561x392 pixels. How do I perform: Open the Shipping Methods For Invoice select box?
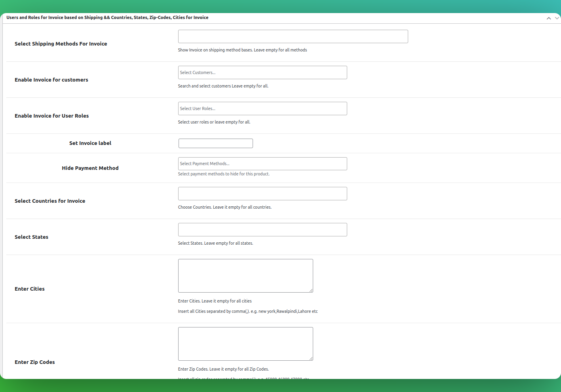click(293, 36)
